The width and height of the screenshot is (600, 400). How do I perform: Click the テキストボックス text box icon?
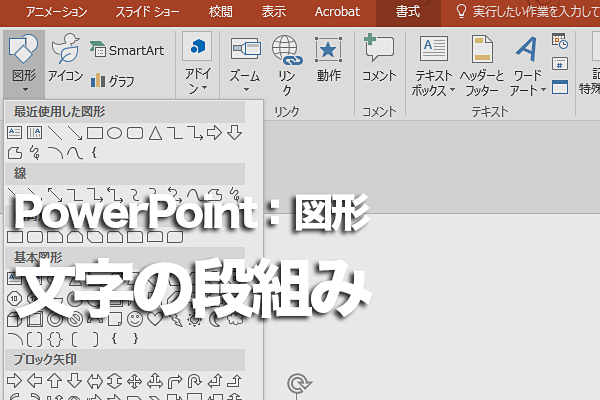[x=434, y=49]
